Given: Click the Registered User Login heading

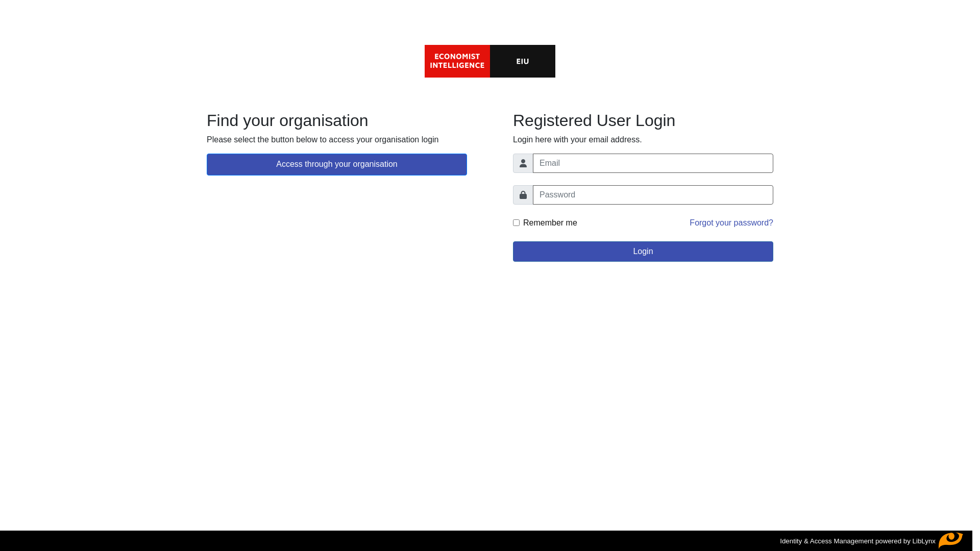Looking at the screenshot, I should 594,120.
